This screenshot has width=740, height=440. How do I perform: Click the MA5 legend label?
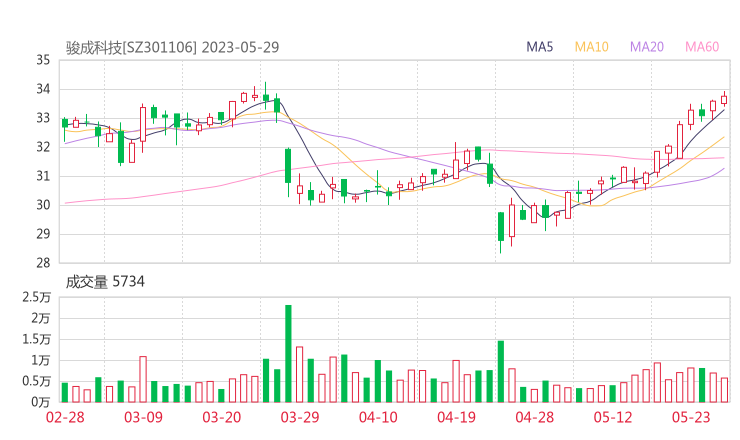(539, 47)
